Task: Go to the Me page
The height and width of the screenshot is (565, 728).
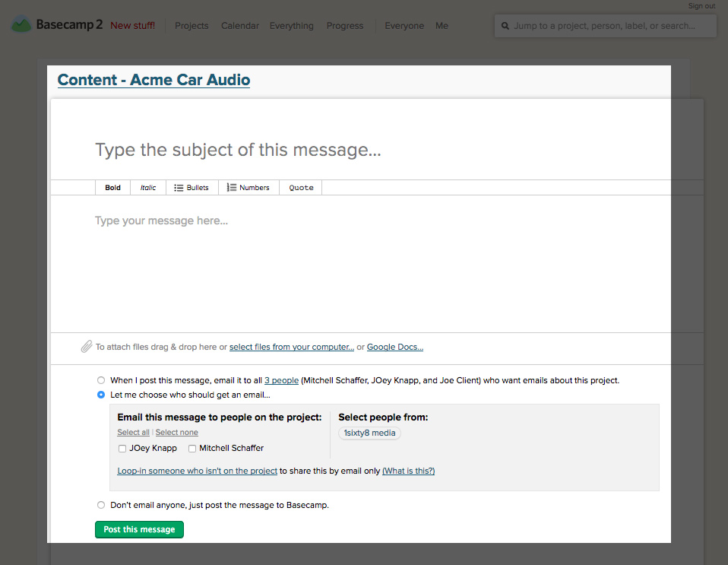Action: (442, 26)
